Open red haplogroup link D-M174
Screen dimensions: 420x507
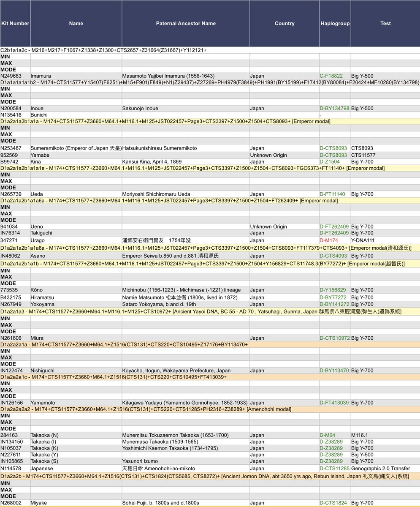pyautogui.click(x=329, y=240)
